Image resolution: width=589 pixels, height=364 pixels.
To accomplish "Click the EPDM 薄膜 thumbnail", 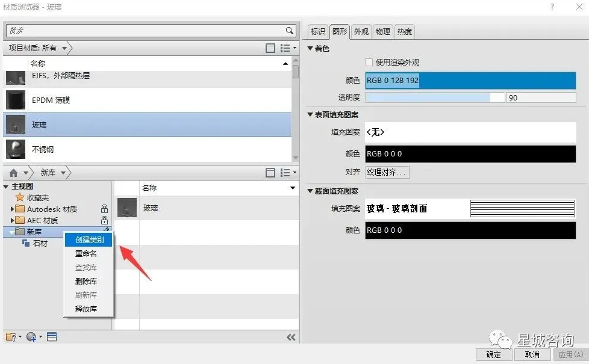I will coord(16,100).
